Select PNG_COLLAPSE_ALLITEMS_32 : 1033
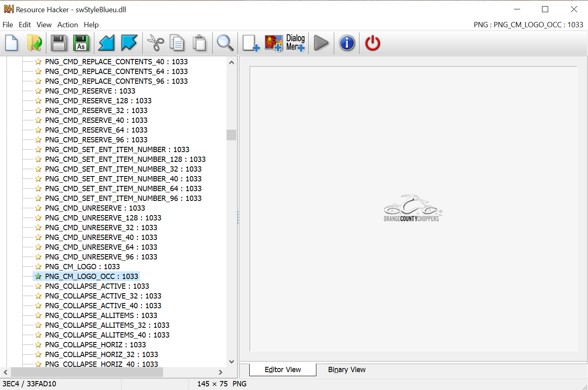Viewport: 588px width, 390px height. tap(107, 325)
